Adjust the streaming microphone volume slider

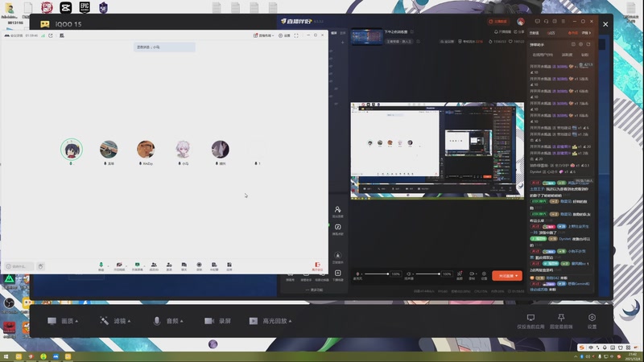click(376, 274)
